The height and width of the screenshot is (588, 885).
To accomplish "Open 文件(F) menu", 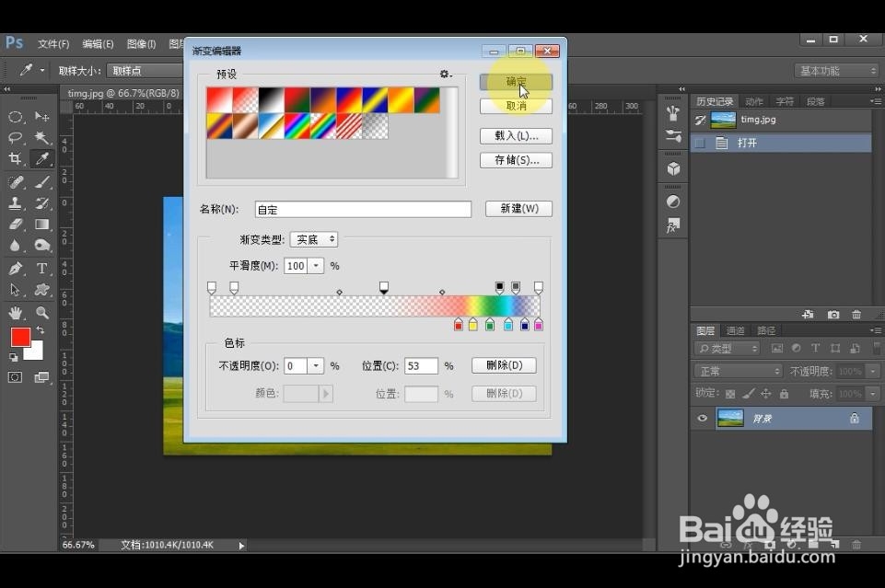I will 53,44.
